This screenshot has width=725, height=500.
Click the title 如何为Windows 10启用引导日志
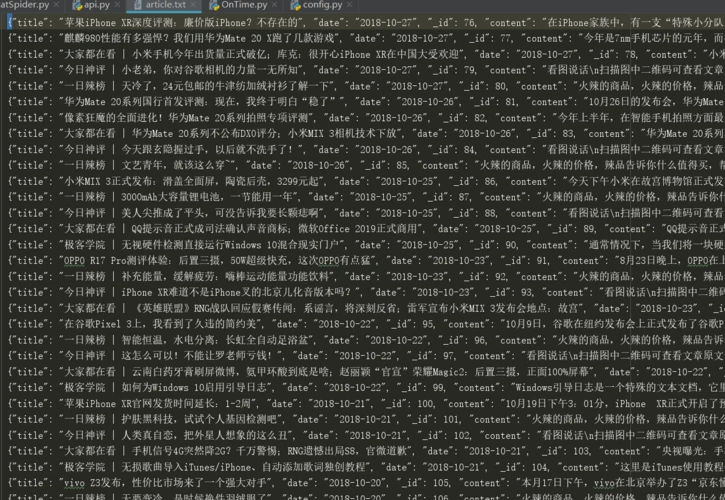(194, 388)
